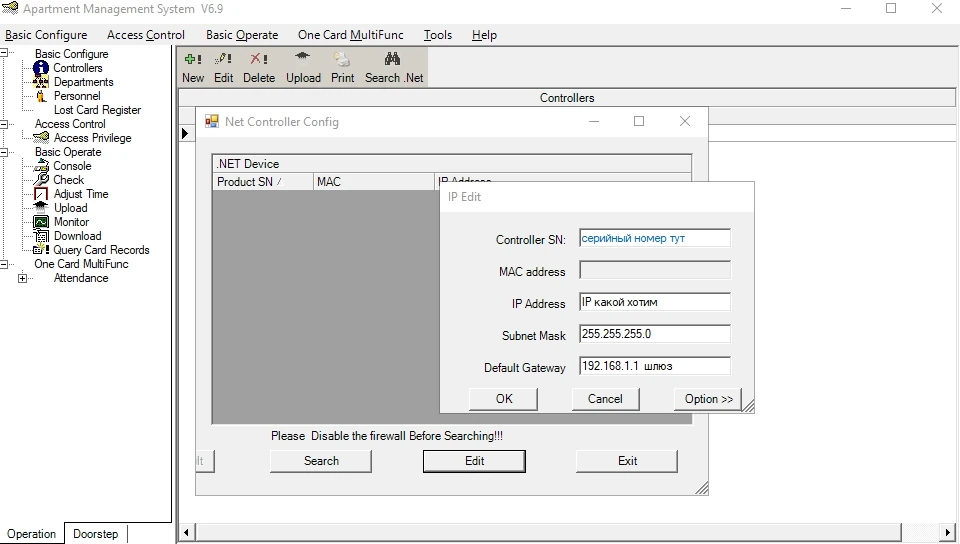The height and width of the screenshot is (544, 960).
Task: Click the Controllers panel header
Action: (567, 98)
